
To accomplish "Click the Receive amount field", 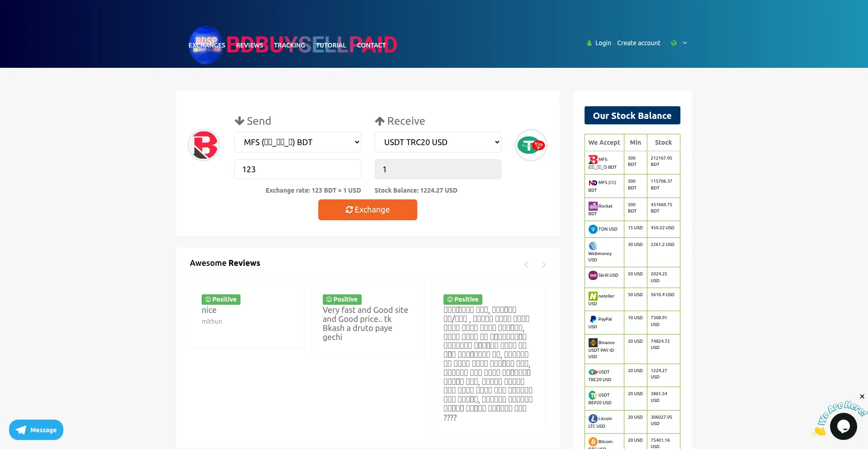I will [x=438, y=169].
